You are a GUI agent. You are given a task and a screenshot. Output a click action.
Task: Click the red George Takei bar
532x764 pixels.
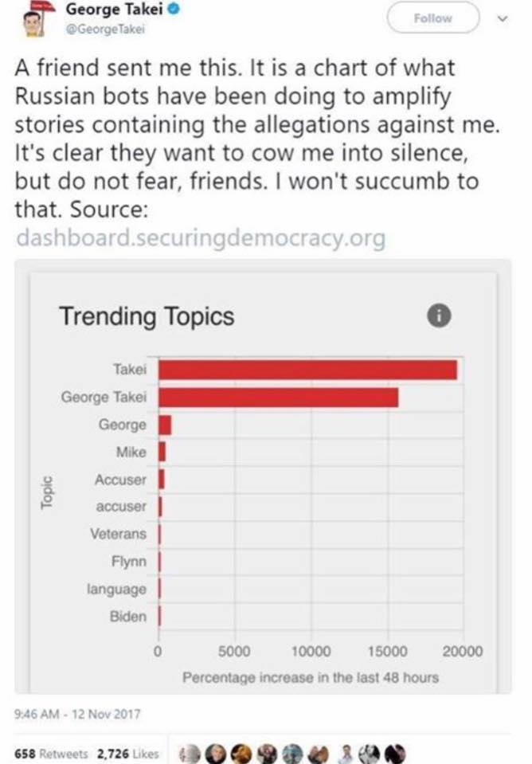(279, 398)
